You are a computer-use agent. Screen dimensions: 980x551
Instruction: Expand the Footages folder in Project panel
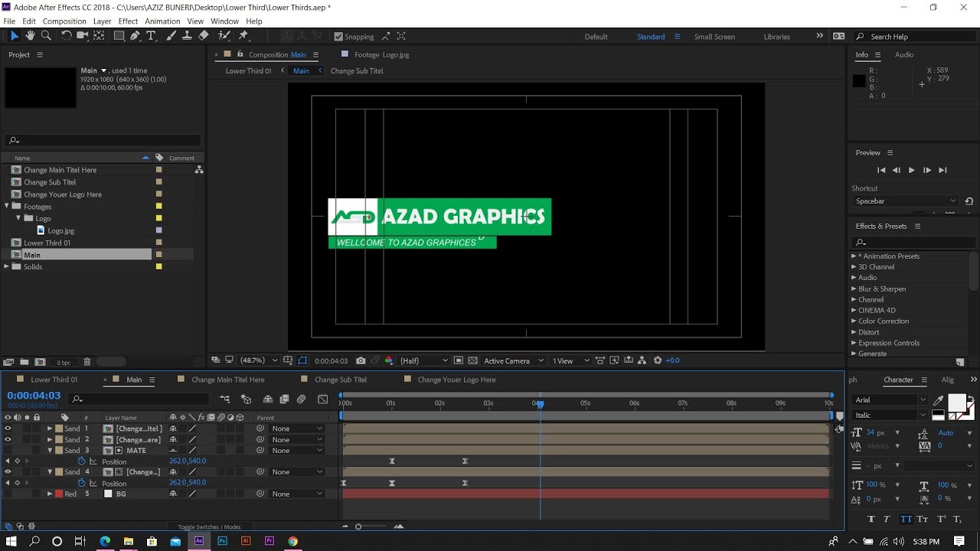pos(7,207)
